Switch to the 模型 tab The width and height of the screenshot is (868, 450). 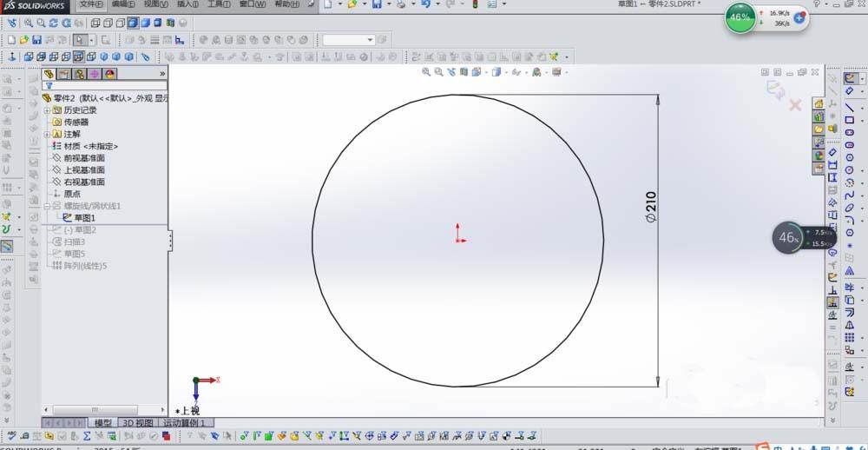[x=103, y=423]
